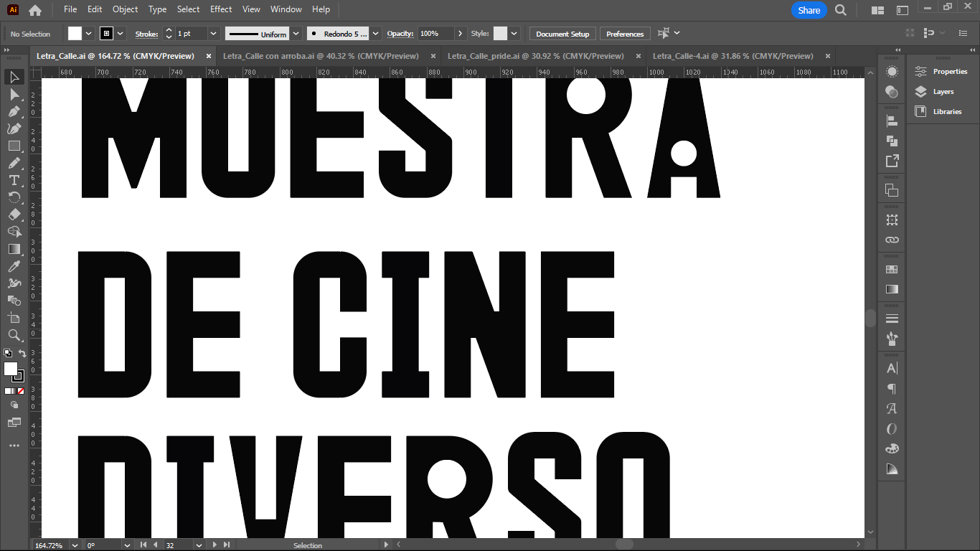Select the Direct Selection tool
Image resolution: width=980 pixels, height=551 pixels.
(14, 95)
